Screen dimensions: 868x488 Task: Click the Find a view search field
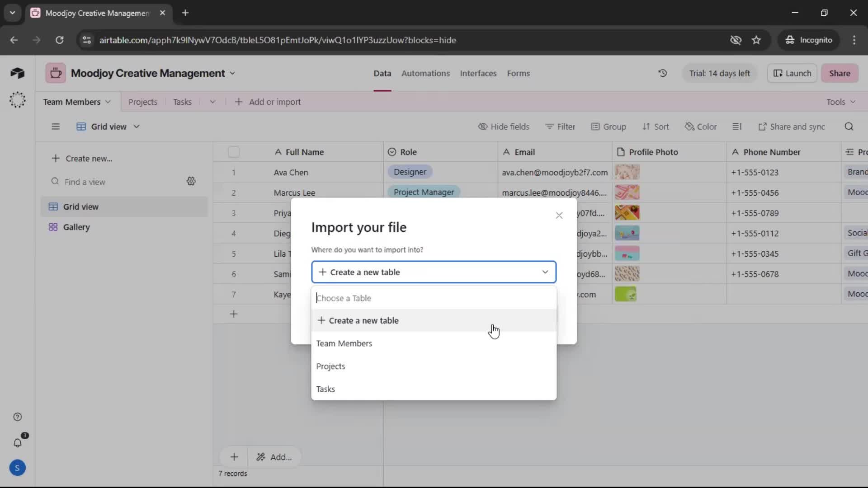(115, 182)
